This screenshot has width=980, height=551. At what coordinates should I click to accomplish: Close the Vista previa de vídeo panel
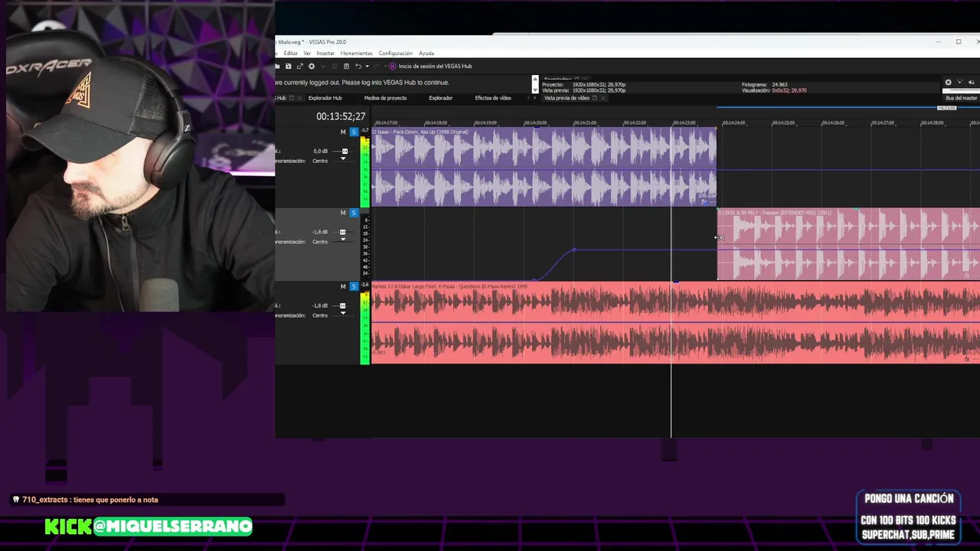[603, 98]
